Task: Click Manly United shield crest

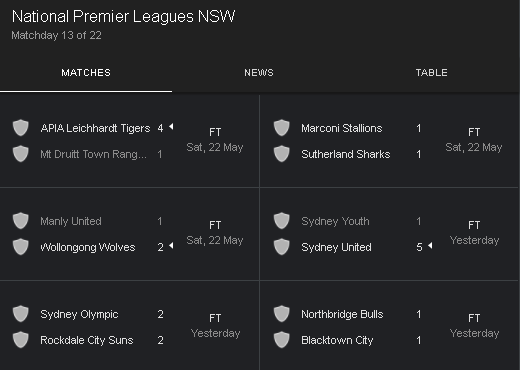Action: click(x=21, y=221)
